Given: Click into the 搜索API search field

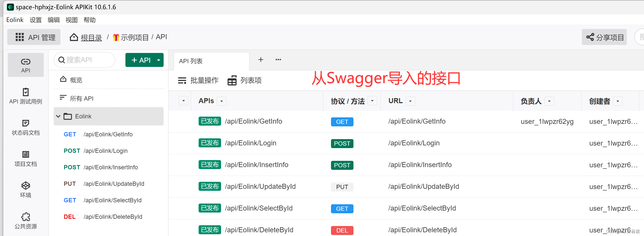Looking at the screenshot, I should (84, 60).
